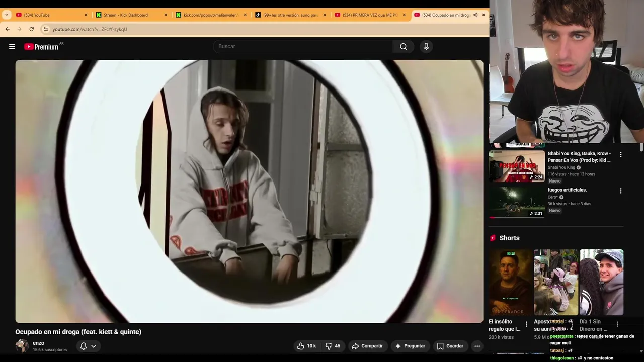Click the scrollbar down arrow at bottom right

[x=641, y=351]
